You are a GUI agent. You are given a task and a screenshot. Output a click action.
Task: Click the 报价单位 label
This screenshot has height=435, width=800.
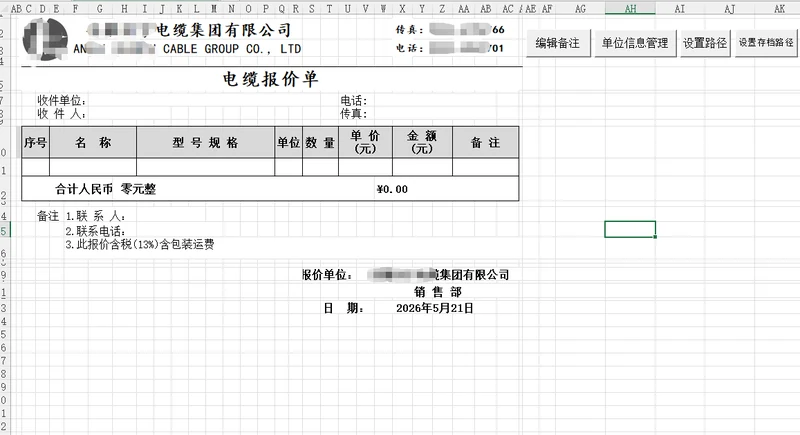pos(327,275)
